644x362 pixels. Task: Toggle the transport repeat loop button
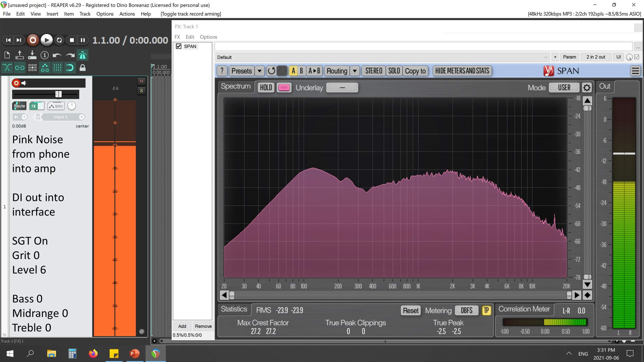pyautogui.click(x=59, y=40)
